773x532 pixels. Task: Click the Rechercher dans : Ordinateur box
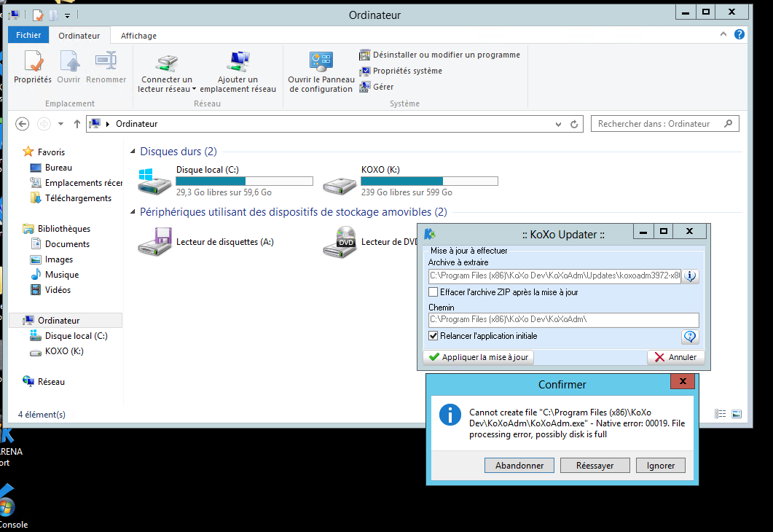pyautogui.click(x=665, y=124)
